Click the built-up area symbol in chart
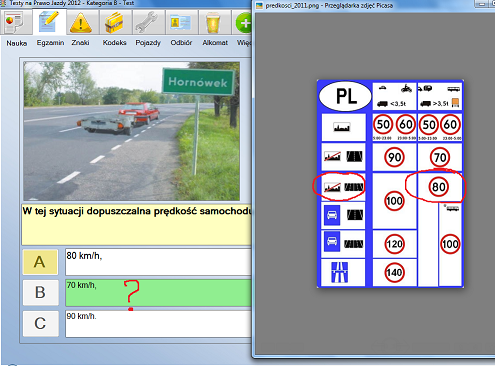 [x=342, y=127]
